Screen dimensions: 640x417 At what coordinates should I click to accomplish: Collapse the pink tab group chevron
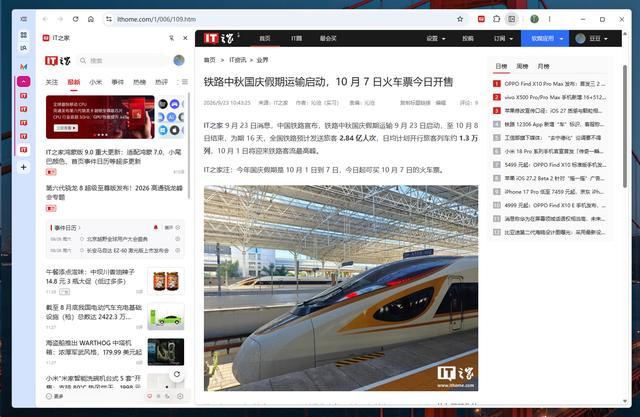tap(24, 82)
